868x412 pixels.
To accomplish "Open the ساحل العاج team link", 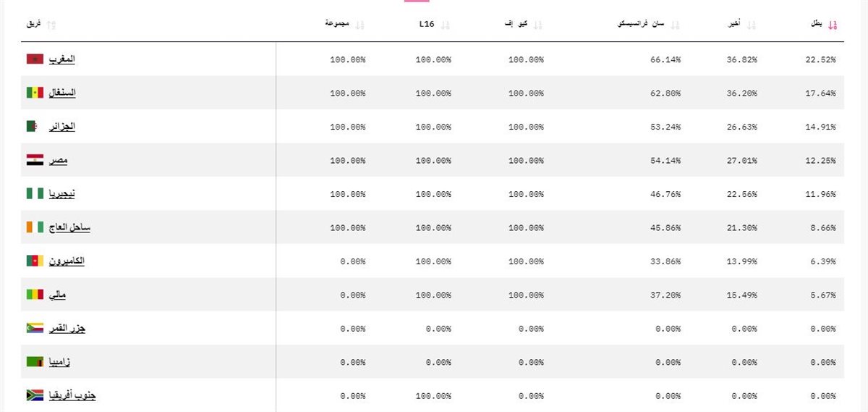I will pos(69,227).
